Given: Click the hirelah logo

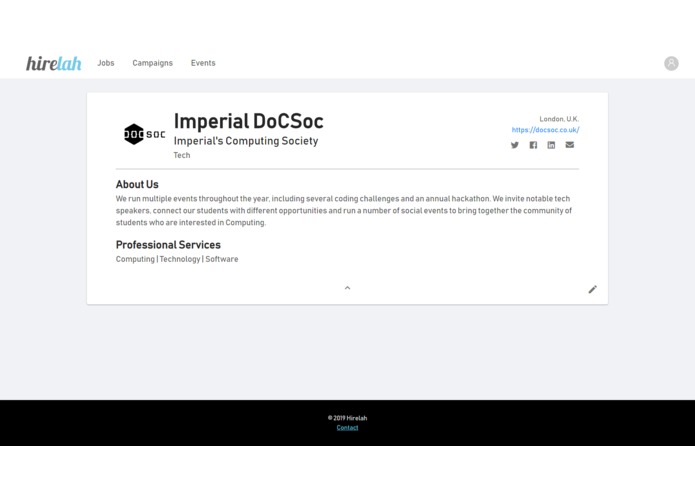Looking at the screenshot, I should click(54, 63).
